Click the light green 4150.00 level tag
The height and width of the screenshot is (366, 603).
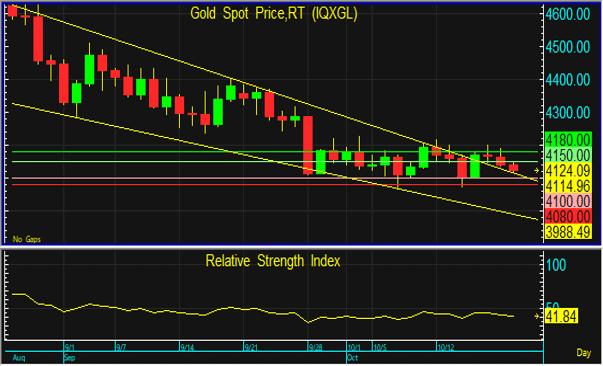(x=568, y=155)
